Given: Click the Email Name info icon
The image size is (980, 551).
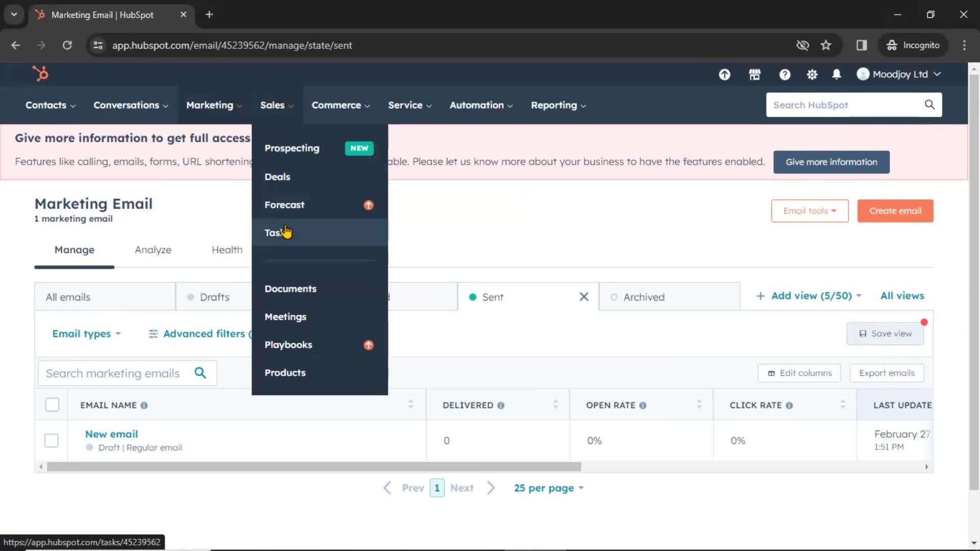Looking at the screenshot, I should tap(144, 406).
